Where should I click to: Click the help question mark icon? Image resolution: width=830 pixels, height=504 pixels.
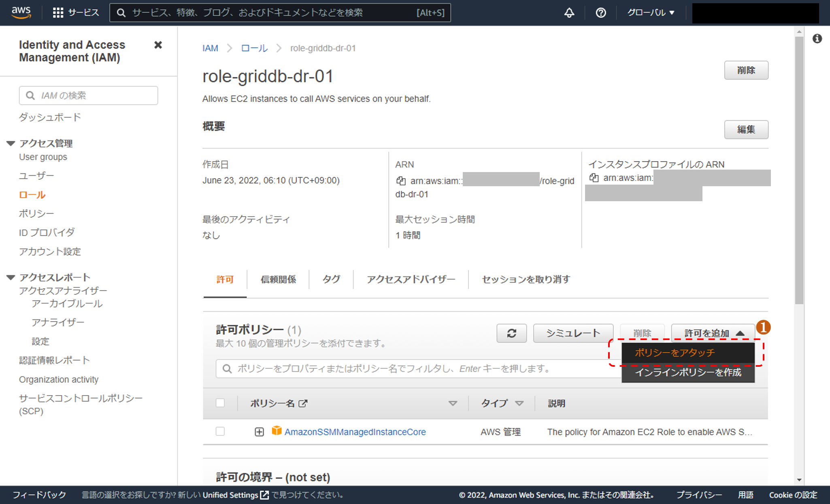[601, 13]
